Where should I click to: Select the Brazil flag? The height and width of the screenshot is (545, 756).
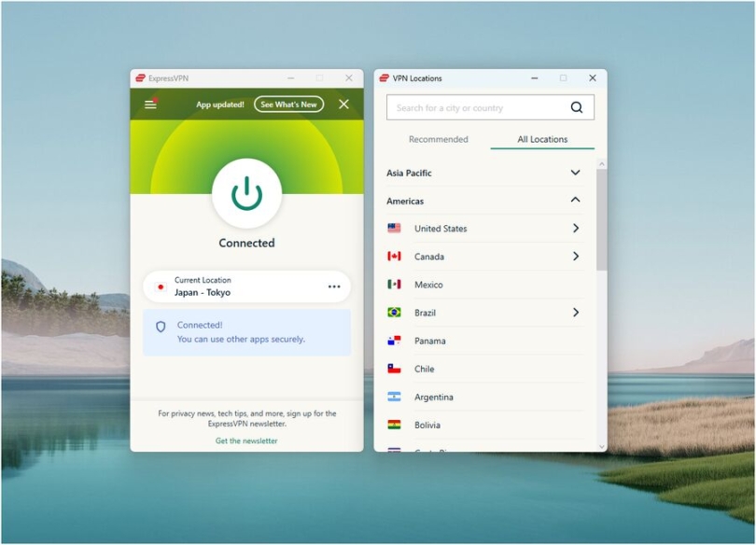pos(395,313)
